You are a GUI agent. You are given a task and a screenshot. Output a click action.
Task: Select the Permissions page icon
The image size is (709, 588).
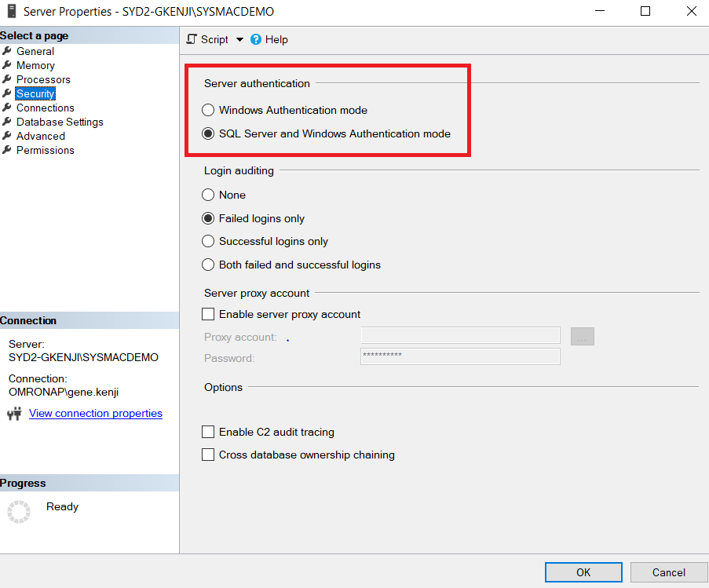[x=9, y=150]
